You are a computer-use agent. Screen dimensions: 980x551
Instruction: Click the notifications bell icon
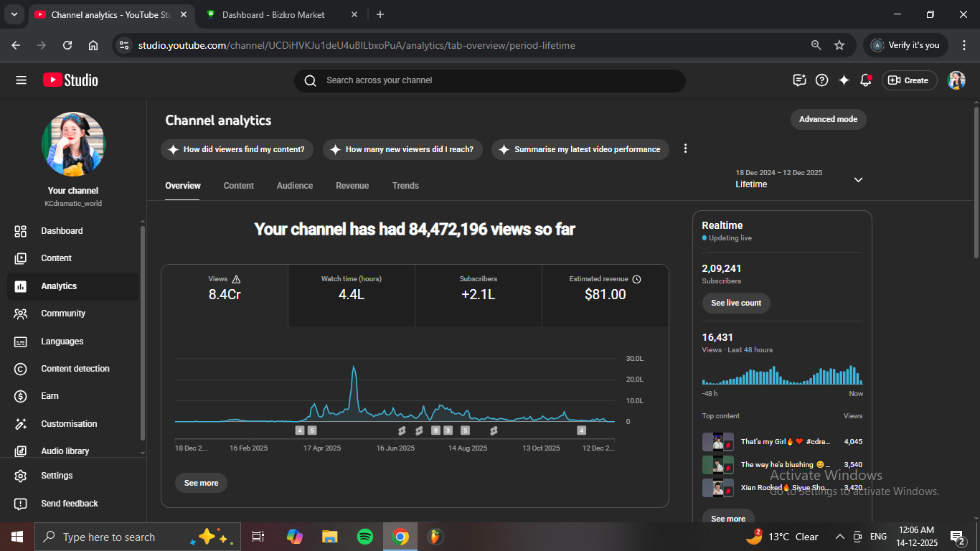coord(865,80)
